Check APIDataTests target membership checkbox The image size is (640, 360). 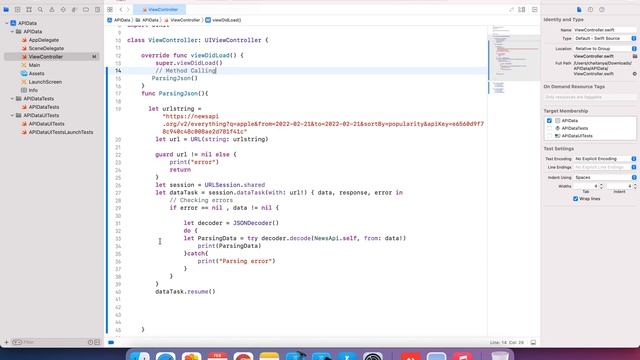pos(549,128)
